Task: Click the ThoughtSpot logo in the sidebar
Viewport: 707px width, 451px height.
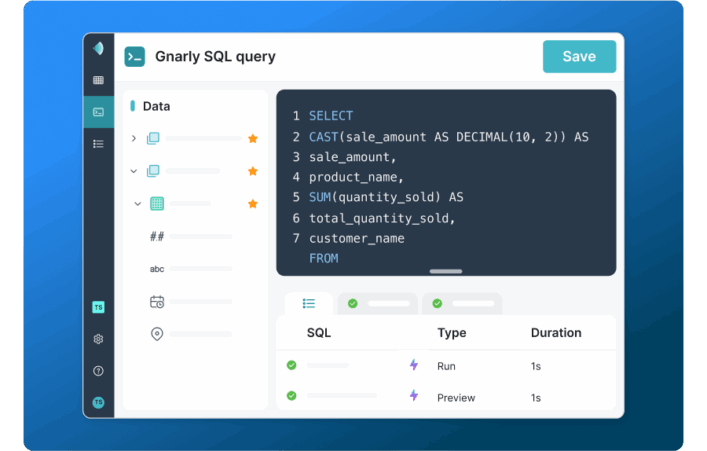Action: tap(98, 48)
